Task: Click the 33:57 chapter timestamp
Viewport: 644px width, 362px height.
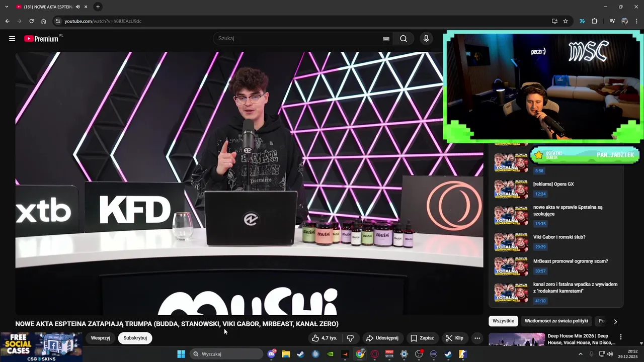Action: point(540,271)
